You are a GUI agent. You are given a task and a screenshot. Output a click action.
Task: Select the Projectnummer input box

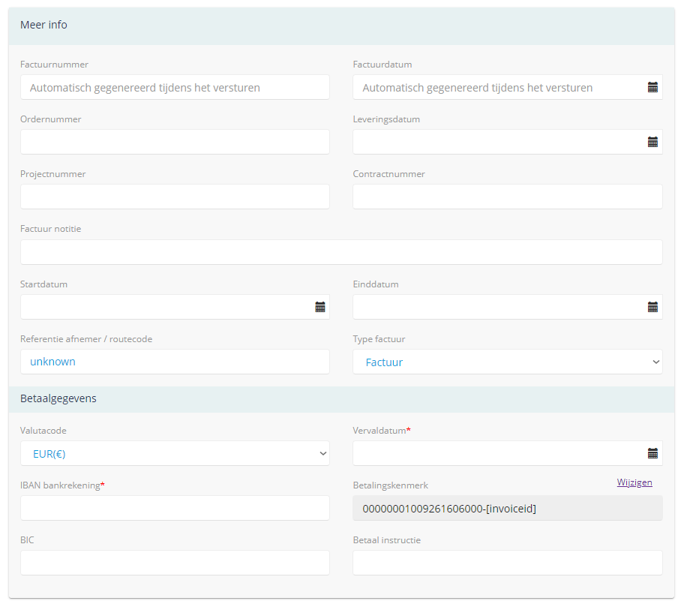pos(175,197)
